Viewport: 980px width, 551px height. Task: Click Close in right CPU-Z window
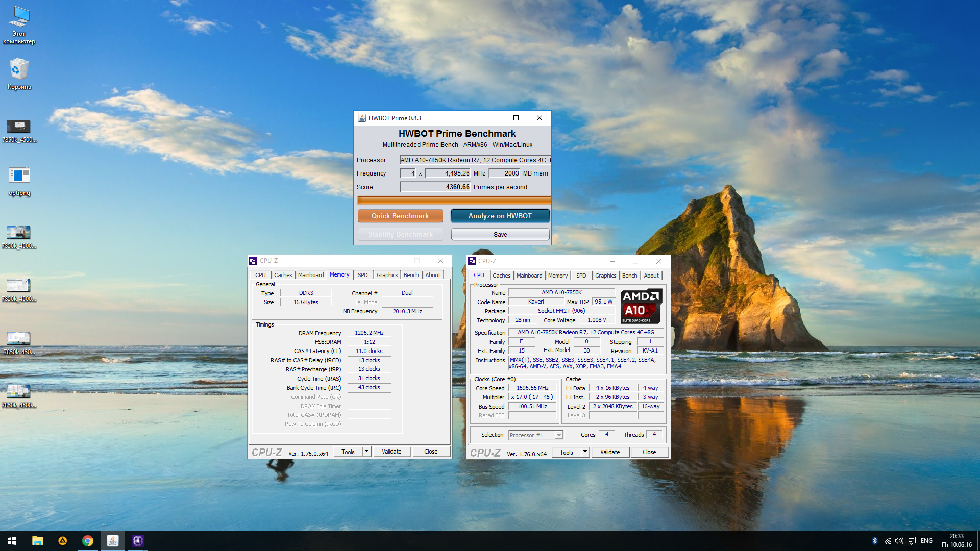[649, 452]
